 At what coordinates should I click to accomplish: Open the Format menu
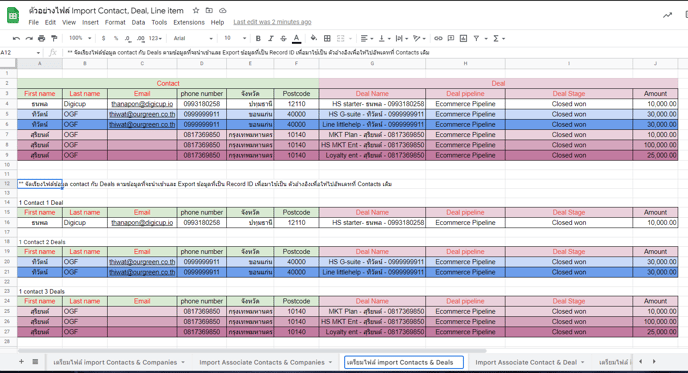pos(115,22)
